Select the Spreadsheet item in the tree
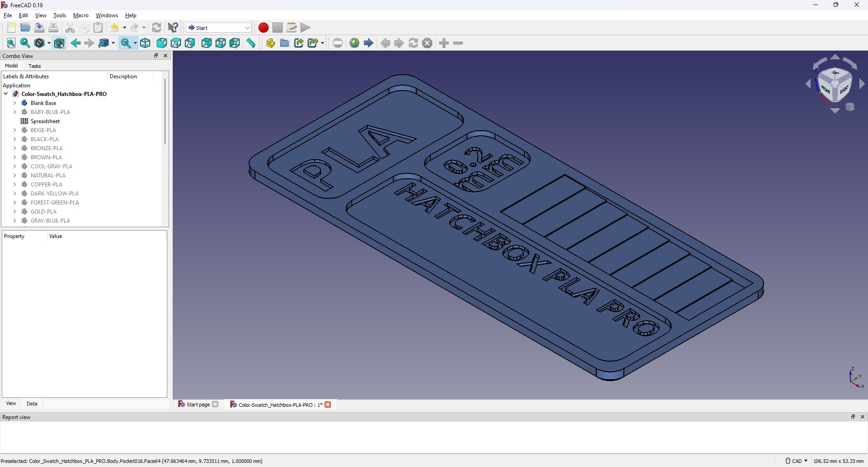This screenshot has width=868, height=467. [x=45, y=121]
